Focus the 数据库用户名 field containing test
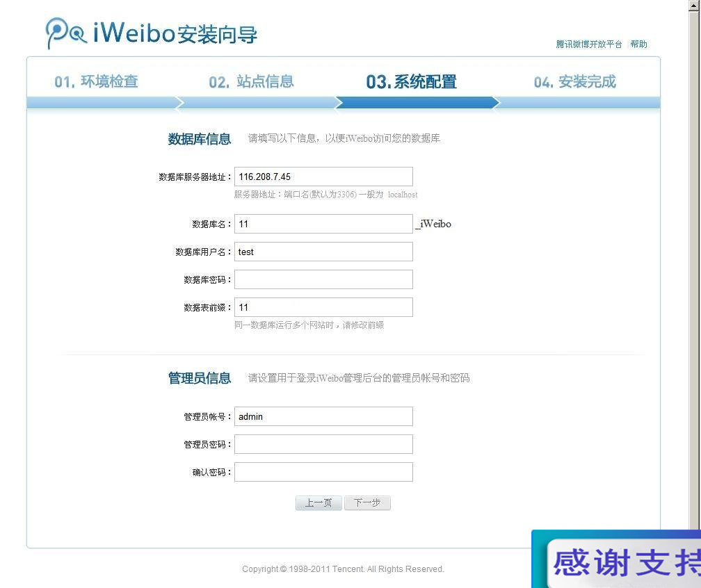Image resolution: width=701 pixels, height=588 pixels. tap(323, 252)
